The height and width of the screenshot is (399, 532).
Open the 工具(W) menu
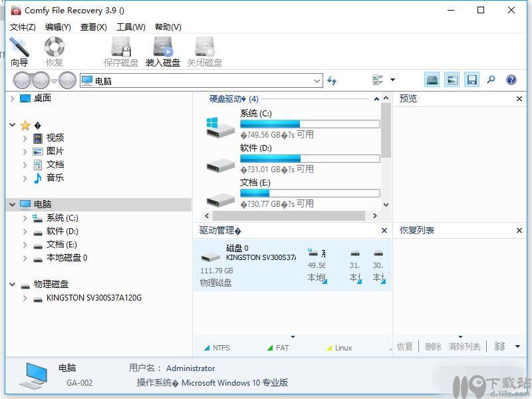130,27
